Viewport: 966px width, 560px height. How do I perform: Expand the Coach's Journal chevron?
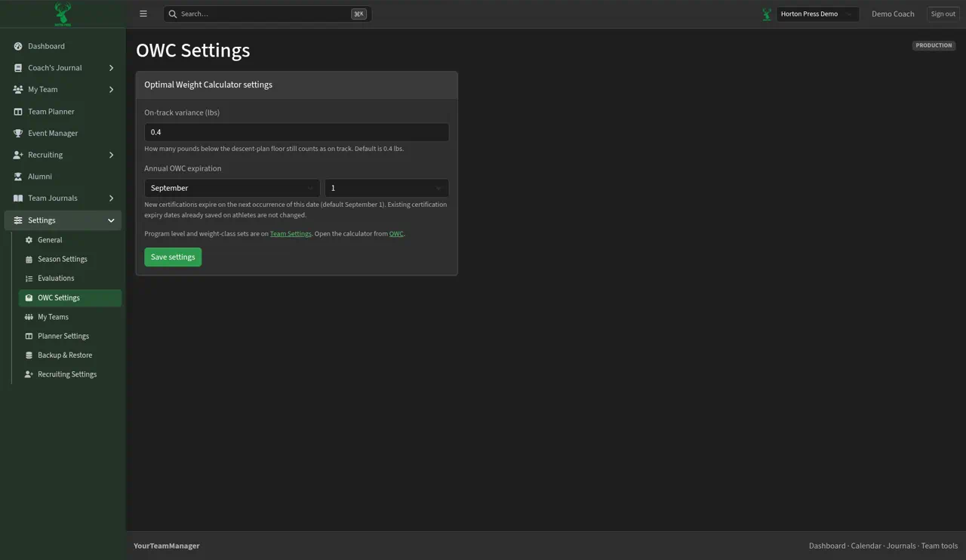111,68
